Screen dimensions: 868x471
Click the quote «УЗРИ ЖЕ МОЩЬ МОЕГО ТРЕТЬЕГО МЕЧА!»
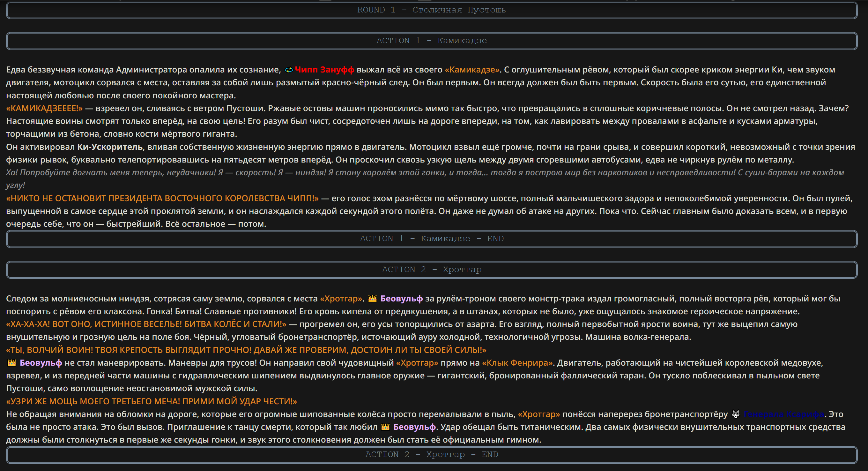(152, 401)
